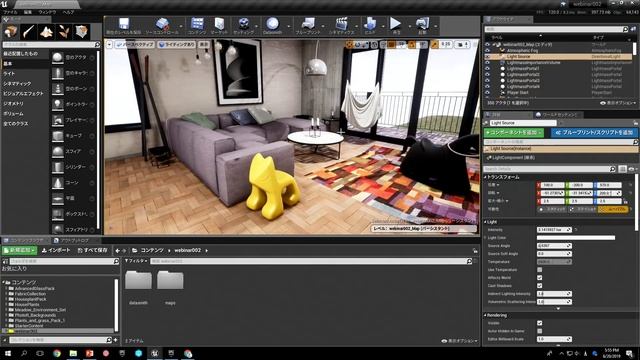Toggle visibility eye of Player Start
Viewport: 640px width, 360px height.
pyautogui.click(x=487, y=93)
